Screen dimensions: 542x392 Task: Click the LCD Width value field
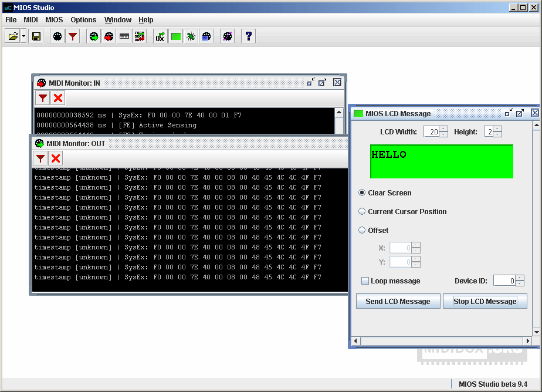tap(432, 131)
